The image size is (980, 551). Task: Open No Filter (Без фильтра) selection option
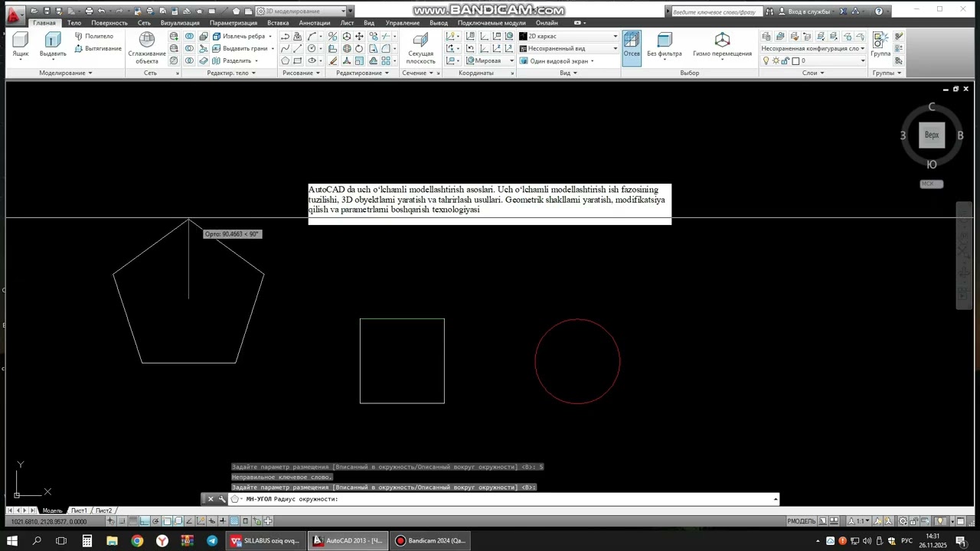tap(664, 45)
